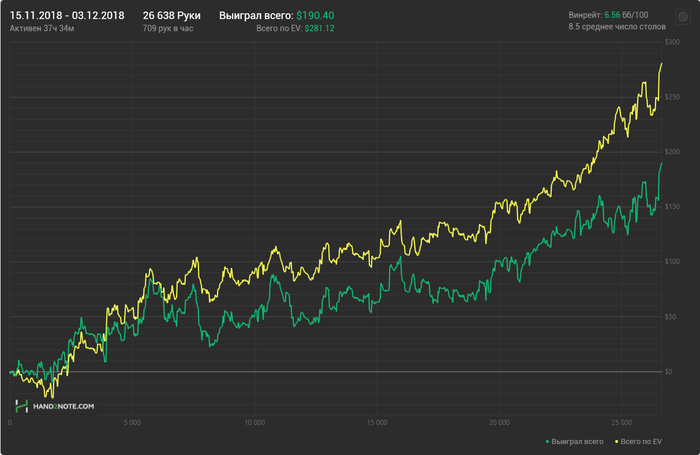The width and height of the screenshot is (700, 455).
Task: Click the Винрейт 6.56 бб/100 text
Action: click(x=608, y=15)
